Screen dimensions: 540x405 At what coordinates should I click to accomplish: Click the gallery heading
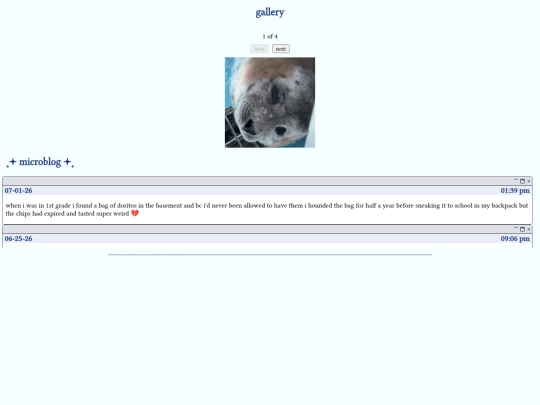click(270, 12)
